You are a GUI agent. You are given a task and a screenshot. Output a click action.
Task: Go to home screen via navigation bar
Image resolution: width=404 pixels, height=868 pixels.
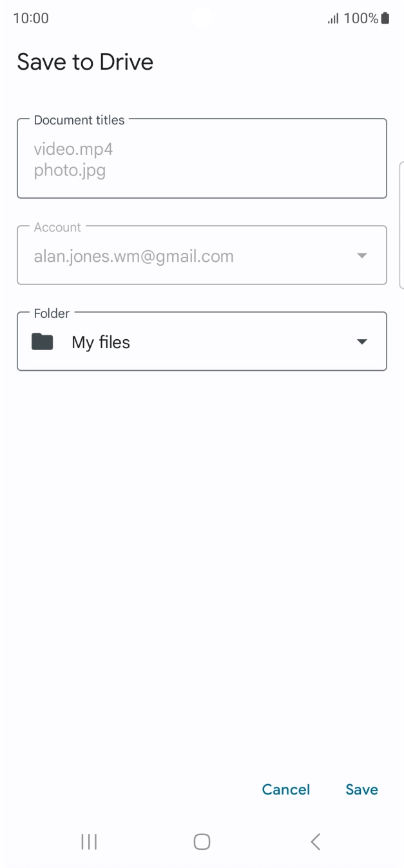click(x=202, y=841)
